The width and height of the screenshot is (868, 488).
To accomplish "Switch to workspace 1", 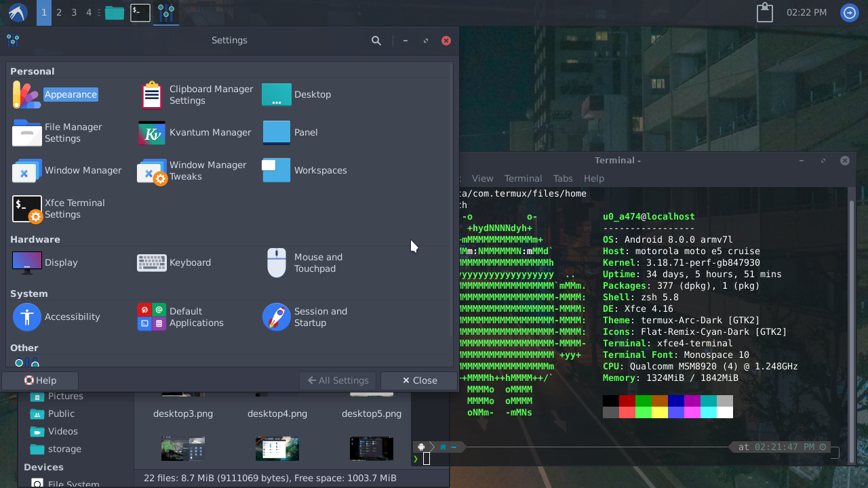I will [44, 12].
